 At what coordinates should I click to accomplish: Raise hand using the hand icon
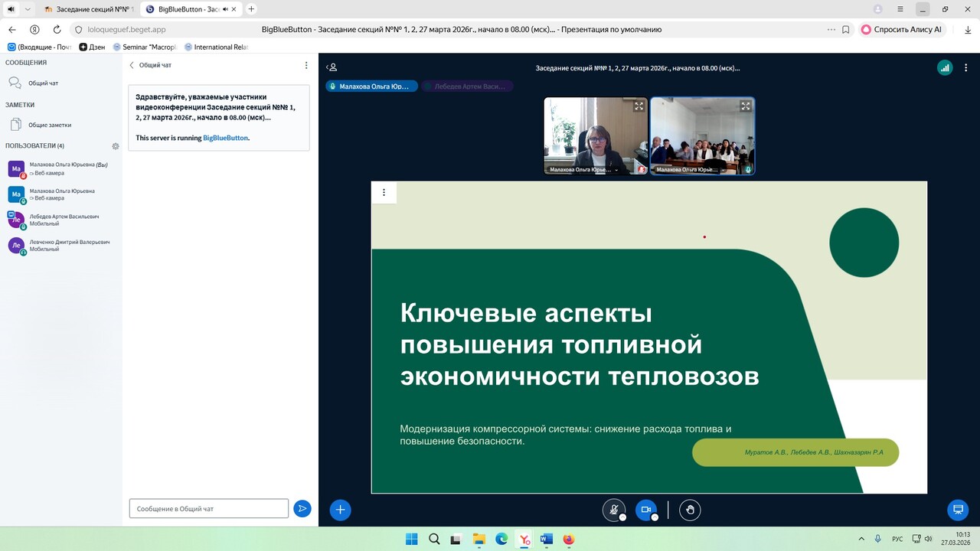click(690, 510)
